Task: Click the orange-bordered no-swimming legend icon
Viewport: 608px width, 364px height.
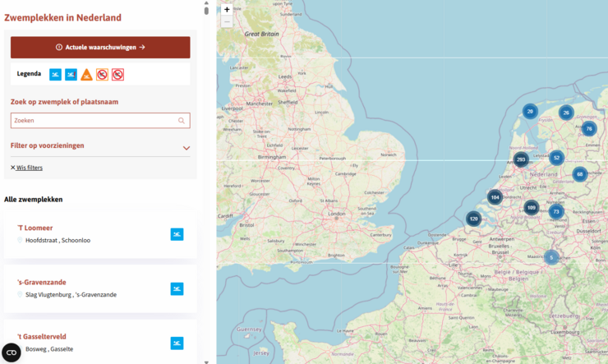Action: point(103,75)
